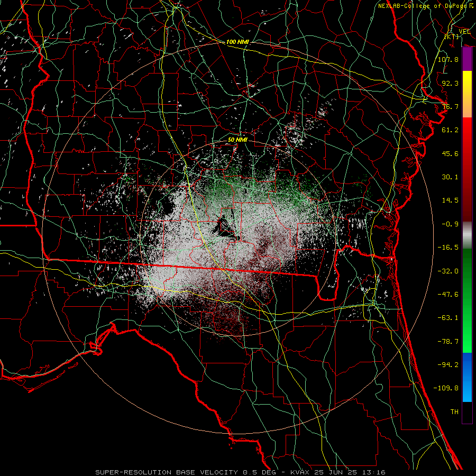The width and height of the screenshot is (476, 476).
Task: Click the 92.3 legend value
Action: pos(450,83)
